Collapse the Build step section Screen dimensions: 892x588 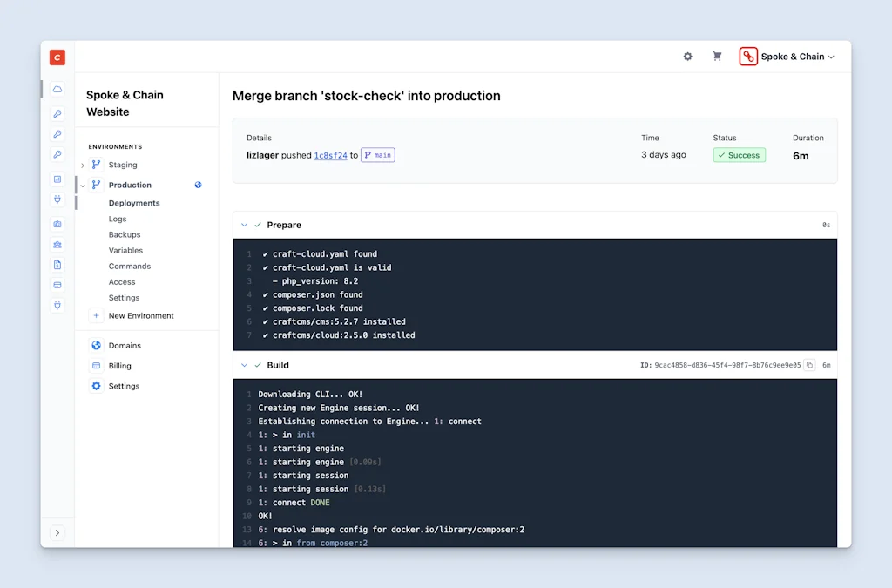click(244, 365)
